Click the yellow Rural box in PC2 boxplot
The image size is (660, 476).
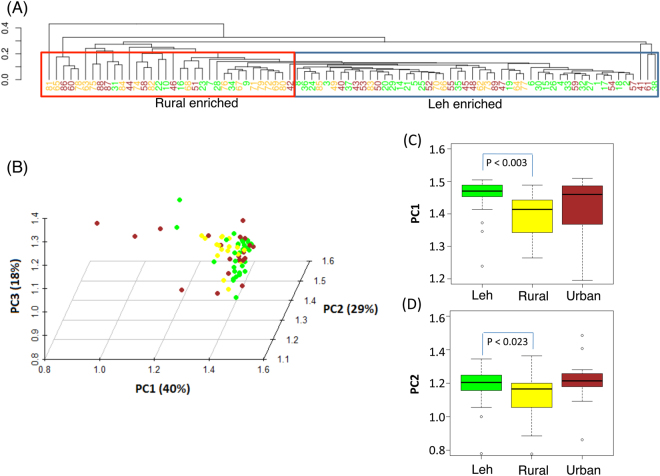point(532,395)
